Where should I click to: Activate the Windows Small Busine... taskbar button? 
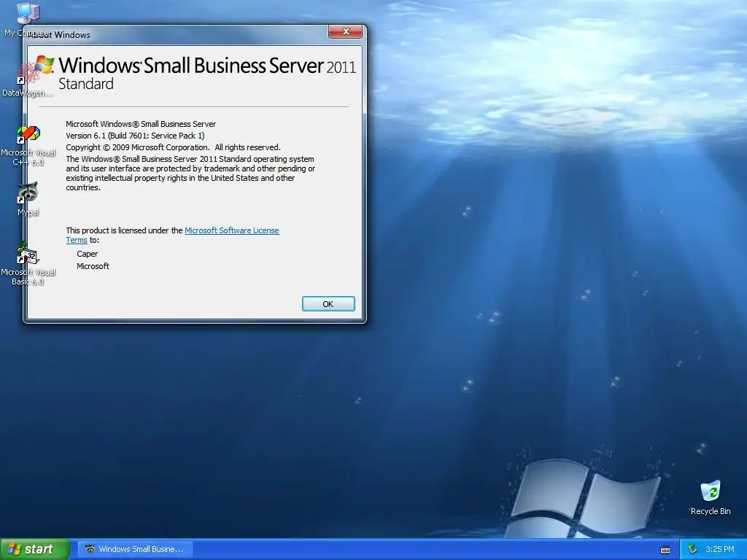135,549
